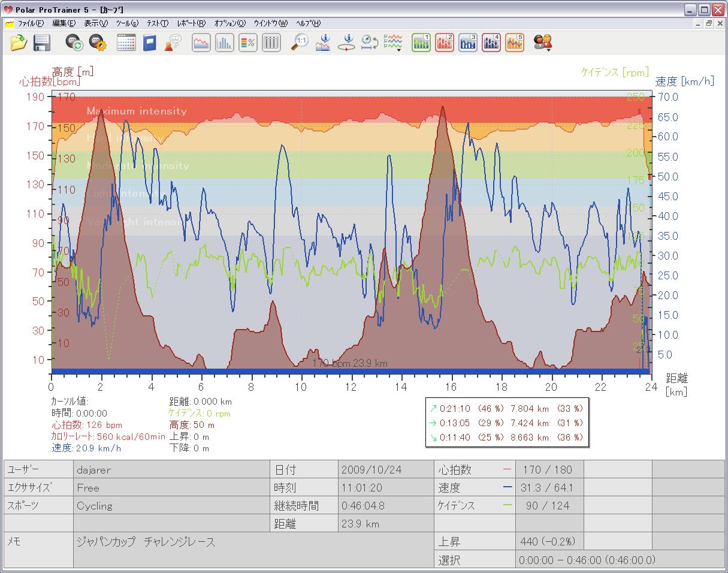Click the selection range 0:00:00 - 0:46:00
Image resolution: width=728 pixels, height=573 pixels.
click(620, 560)
